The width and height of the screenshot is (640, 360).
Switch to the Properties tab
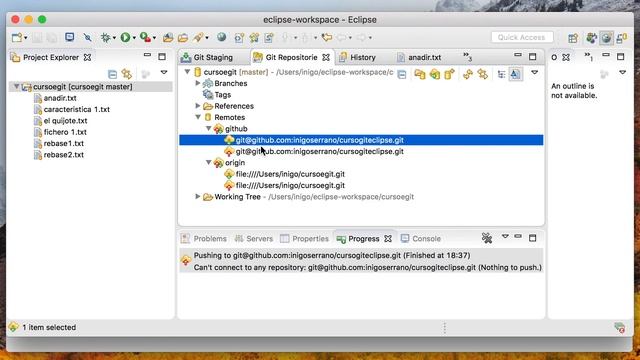pyautogui.click(x=304, y=239)
